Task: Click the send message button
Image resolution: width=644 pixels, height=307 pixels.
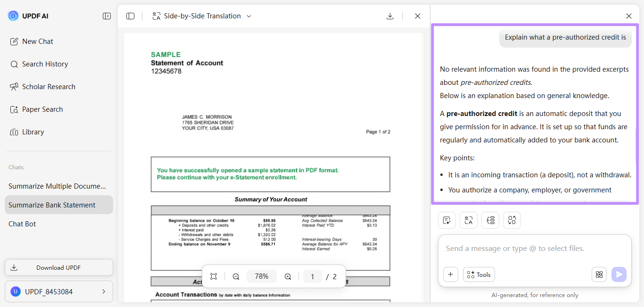Action: [x=619, y=274]
